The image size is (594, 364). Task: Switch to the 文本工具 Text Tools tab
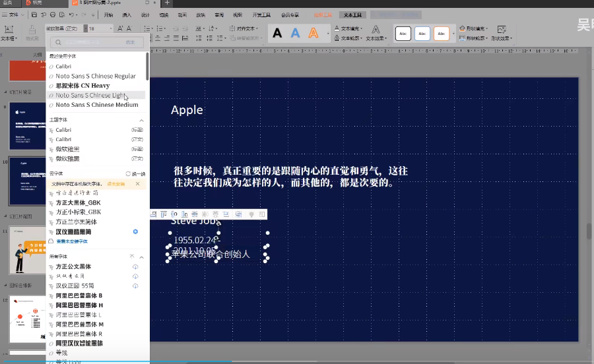click(x=352, y=15)
